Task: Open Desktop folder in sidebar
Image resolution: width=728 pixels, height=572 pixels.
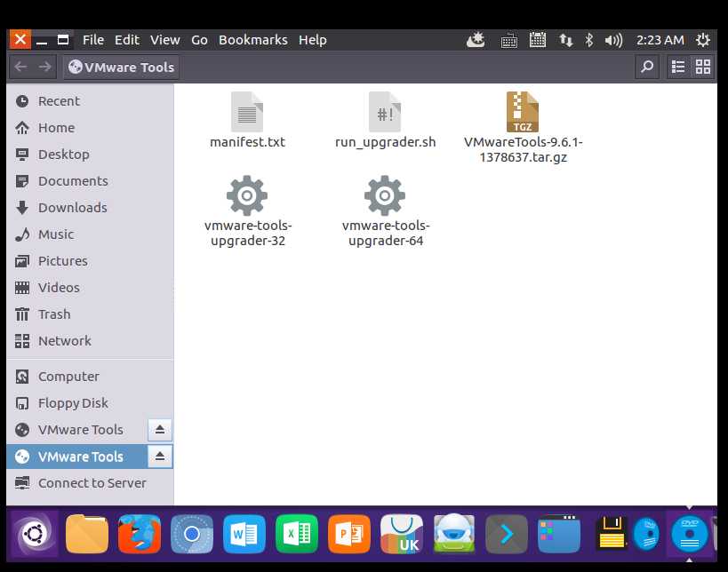Action: click(x=90, y=155)
